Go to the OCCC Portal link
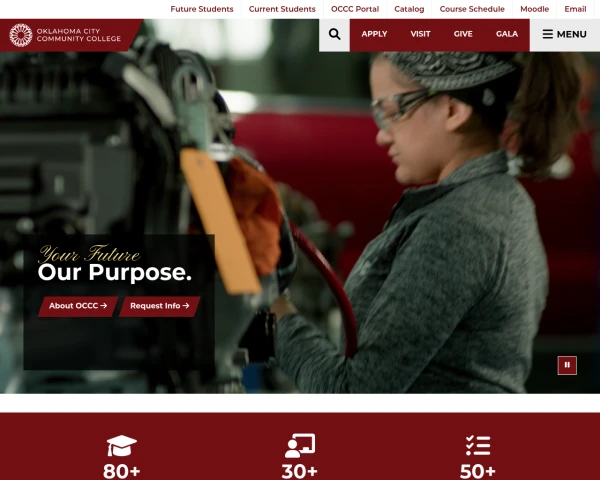Viewport: 600px width, 480px height. pos(355,9)
